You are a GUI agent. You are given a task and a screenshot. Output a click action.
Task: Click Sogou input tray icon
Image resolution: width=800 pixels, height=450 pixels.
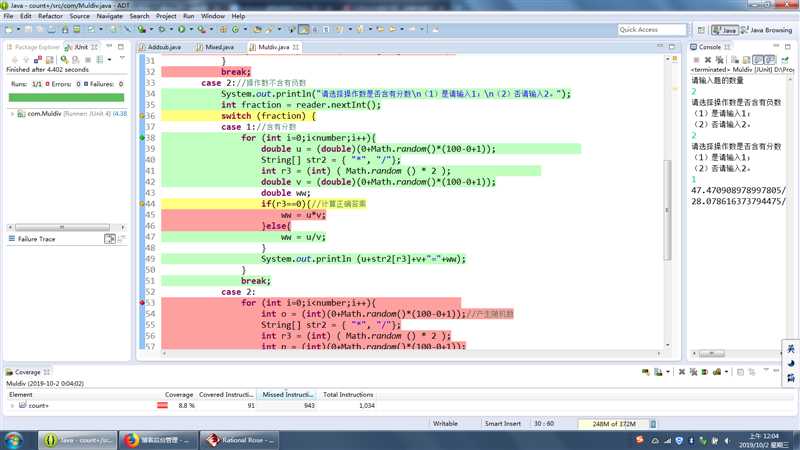[x=639, y=440]
